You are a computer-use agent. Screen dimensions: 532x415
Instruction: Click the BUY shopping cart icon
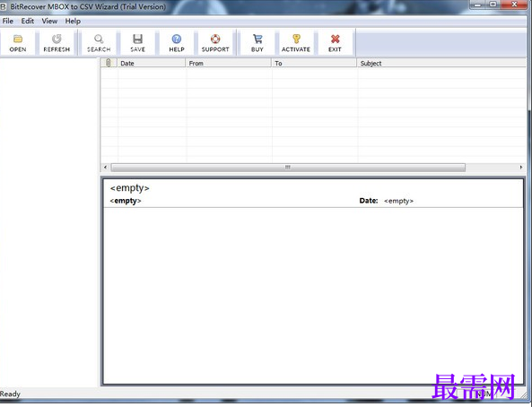click(257, 39)
